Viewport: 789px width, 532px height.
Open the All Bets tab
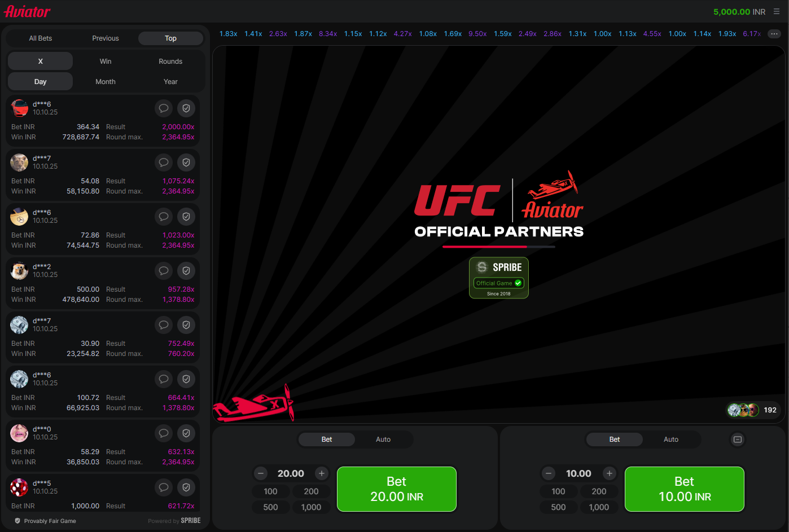[x=41, y=38]
